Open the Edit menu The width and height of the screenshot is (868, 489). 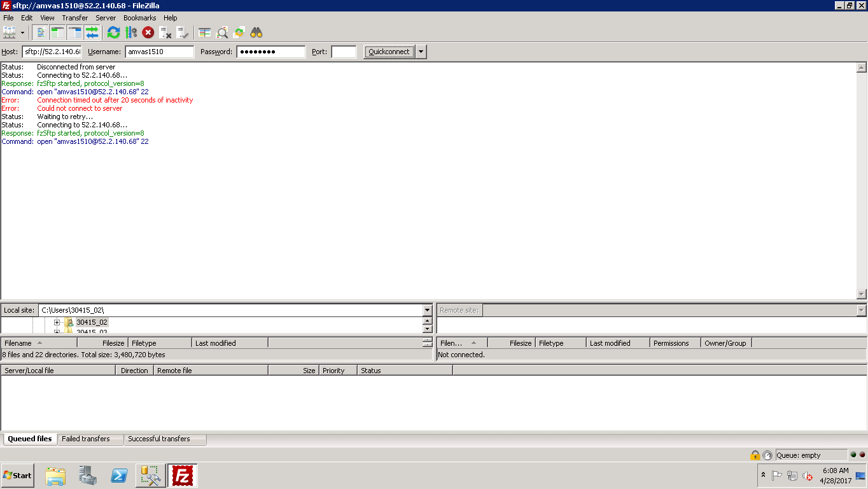pos(27,18)
